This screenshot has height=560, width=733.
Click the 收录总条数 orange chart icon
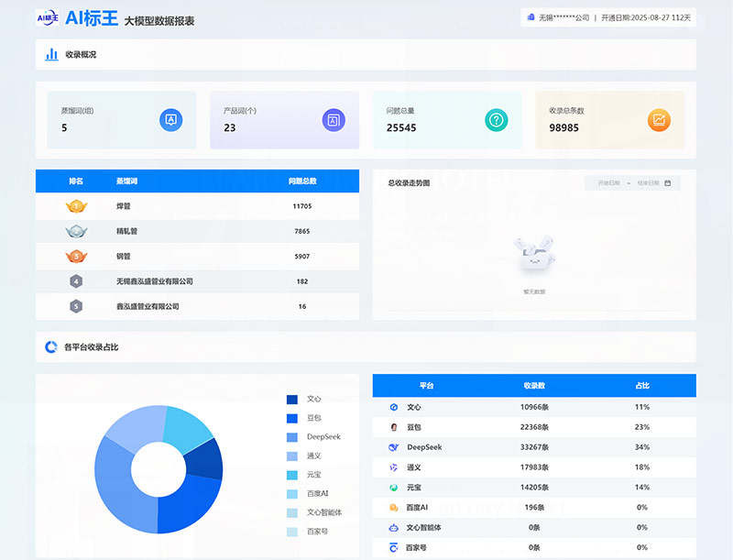[x=659, y=119]
